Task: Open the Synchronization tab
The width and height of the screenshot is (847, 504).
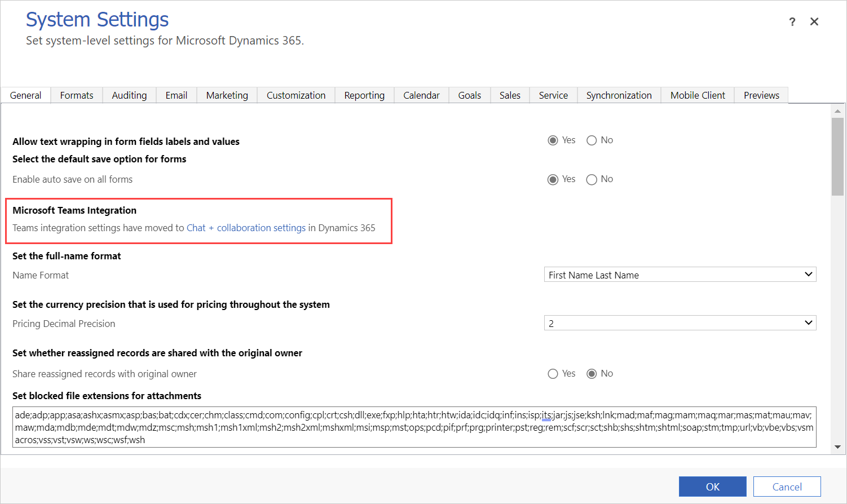Action: (x=619, y=95)
